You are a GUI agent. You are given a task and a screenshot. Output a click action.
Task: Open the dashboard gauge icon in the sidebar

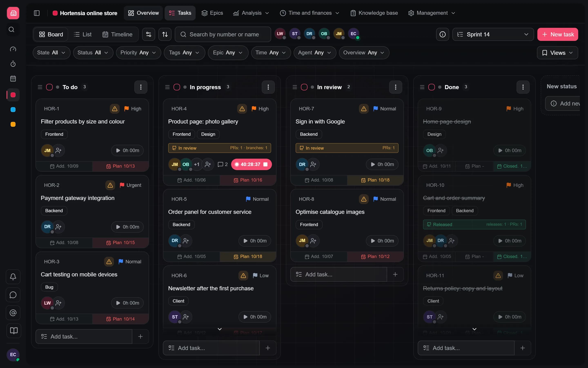[13, 49]
